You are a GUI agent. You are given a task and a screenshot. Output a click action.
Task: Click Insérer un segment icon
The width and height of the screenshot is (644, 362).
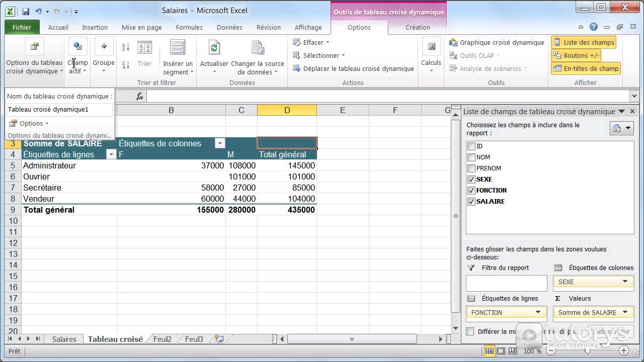tap(178, 48)
